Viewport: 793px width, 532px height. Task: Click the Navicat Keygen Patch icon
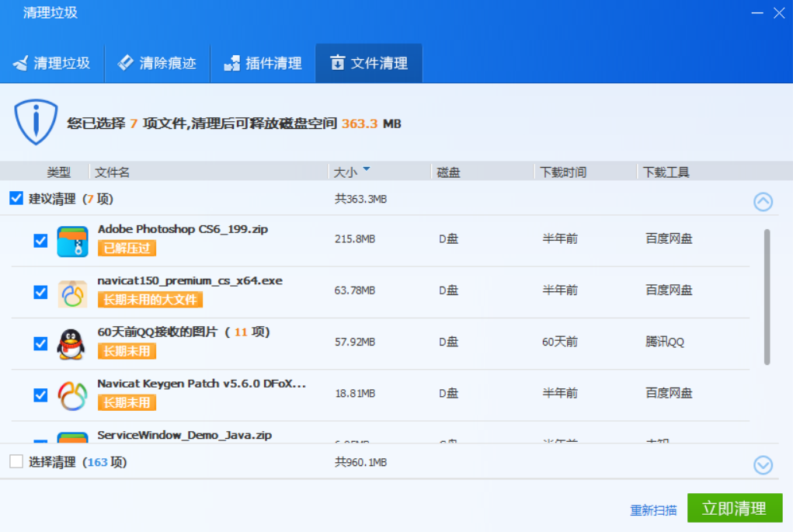[x=72, y=396]
